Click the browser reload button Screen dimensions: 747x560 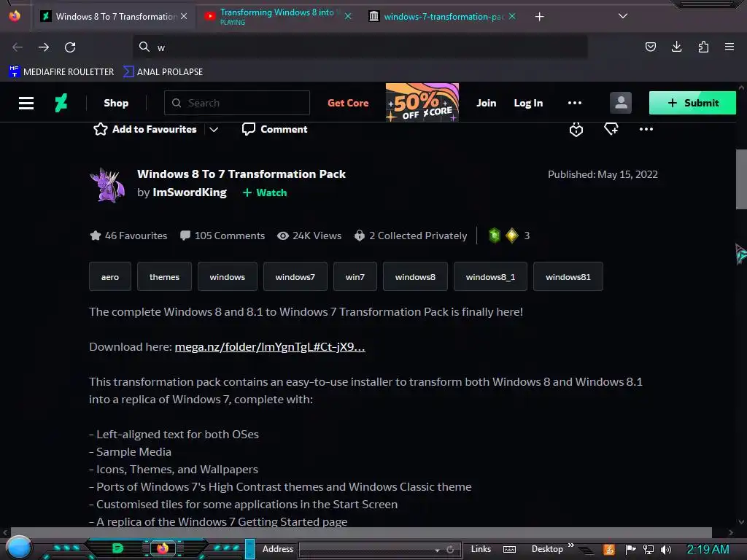(x=70, y=47)
